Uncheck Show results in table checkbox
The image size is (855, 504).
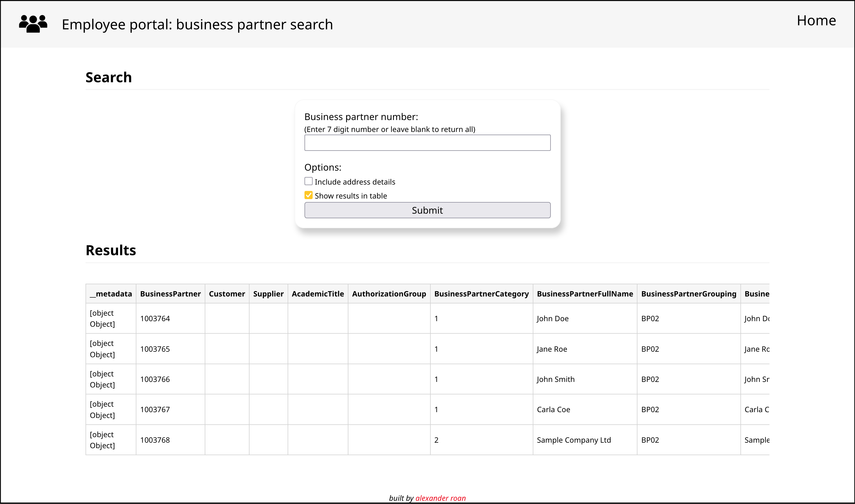point(308,195)
